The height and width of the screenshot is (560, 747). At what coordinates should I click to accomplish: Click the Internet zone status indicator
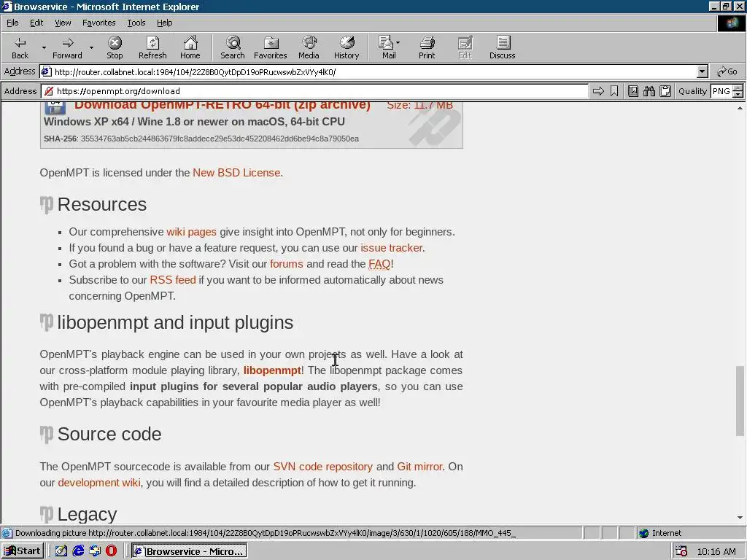659,533
